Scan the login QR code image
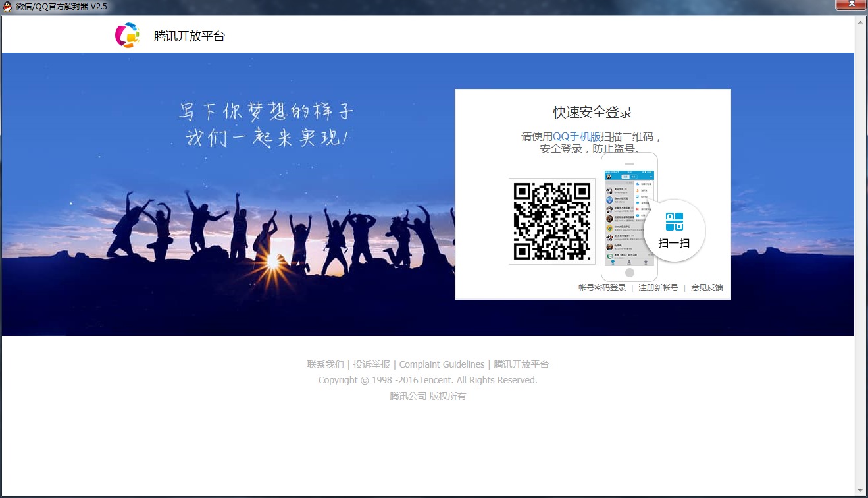Screen dimensions: 868x498 click(551, 221)
